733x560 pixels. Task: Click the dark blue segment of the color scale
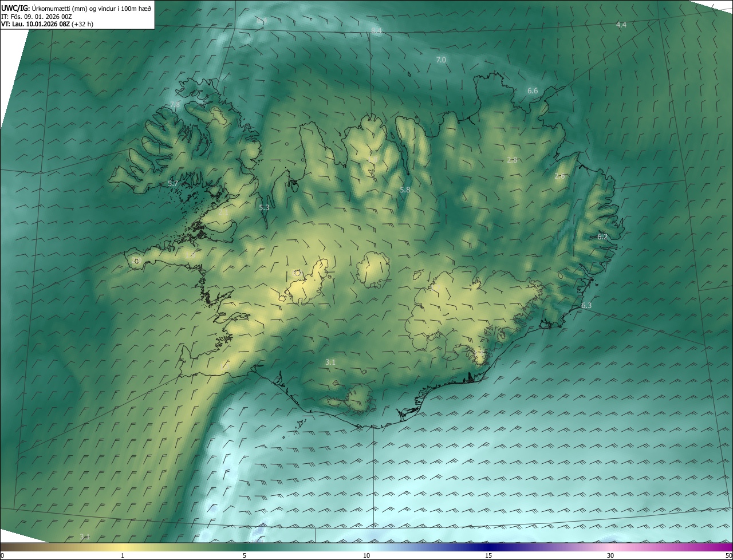[488, 547]
